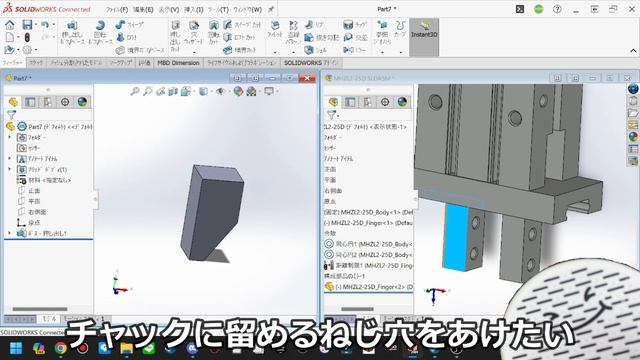This screenshot has height=360, width=640.
Task: Open the Undo dropdown arrow
Action: [x=53, y=25]
